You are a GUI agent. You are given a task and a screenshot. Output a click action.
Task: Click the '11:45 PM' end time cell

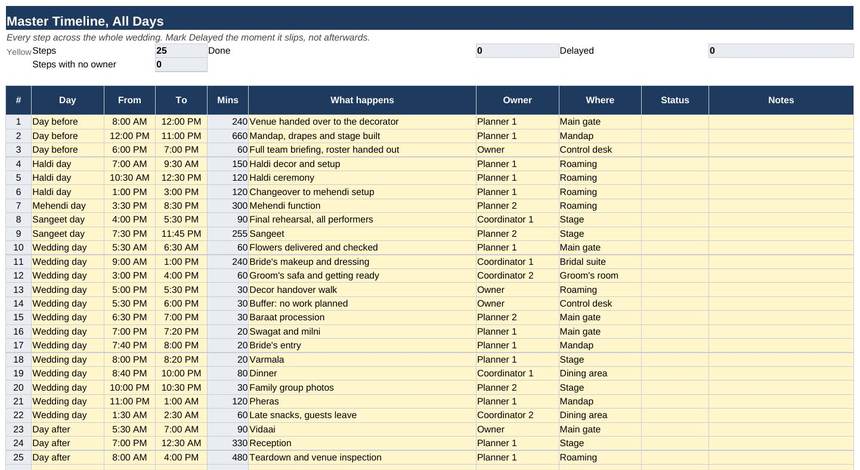point(181,234)
